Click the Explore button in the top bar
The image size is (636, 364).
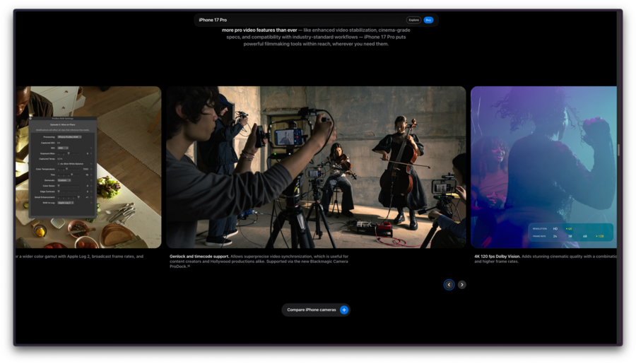click(x=413, y=20)
